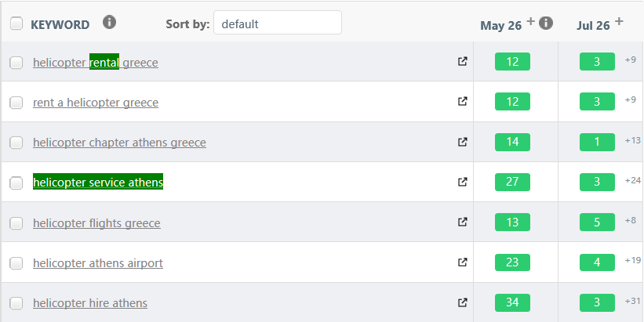This screenshot has width=644, height=322.
Task: Click the green 27 rank badge for May 26
Action: tap(512, 182)
